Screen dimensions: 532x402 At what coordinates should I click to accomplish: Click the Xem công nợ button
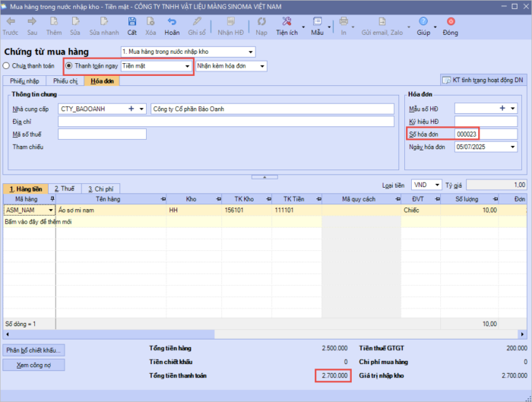pyautogui.click(x=33, y=365)
